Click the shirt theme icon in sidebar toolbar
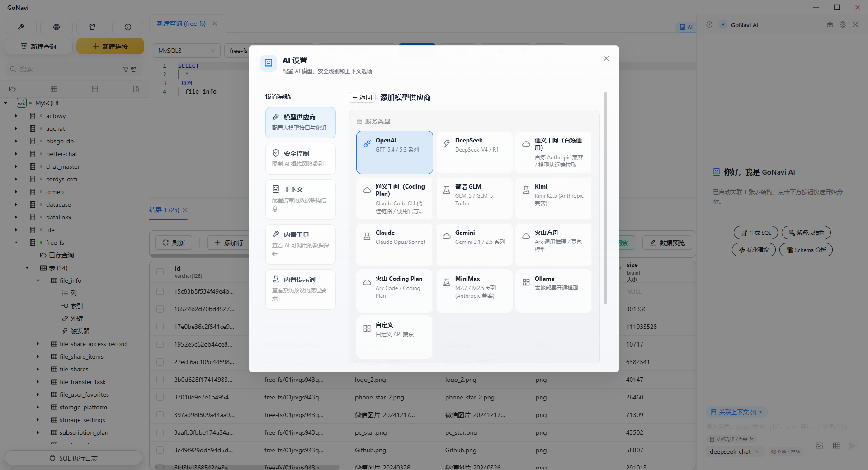This screenshot has height=470, width=868. tap(92, 27)
